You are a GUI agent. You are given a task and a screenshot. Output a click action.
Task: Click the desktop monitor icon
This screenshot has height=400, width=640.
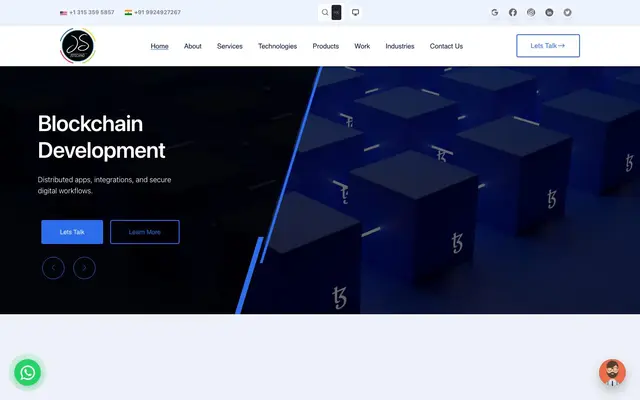tap(356, 13)
